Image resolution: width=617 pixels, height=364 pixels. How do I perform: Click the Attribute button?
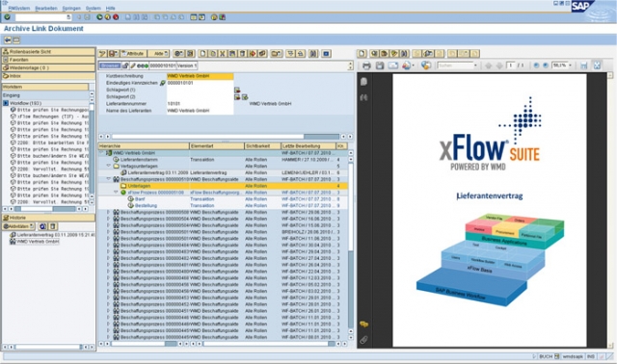pyautogui.click(x=133, y=54)
